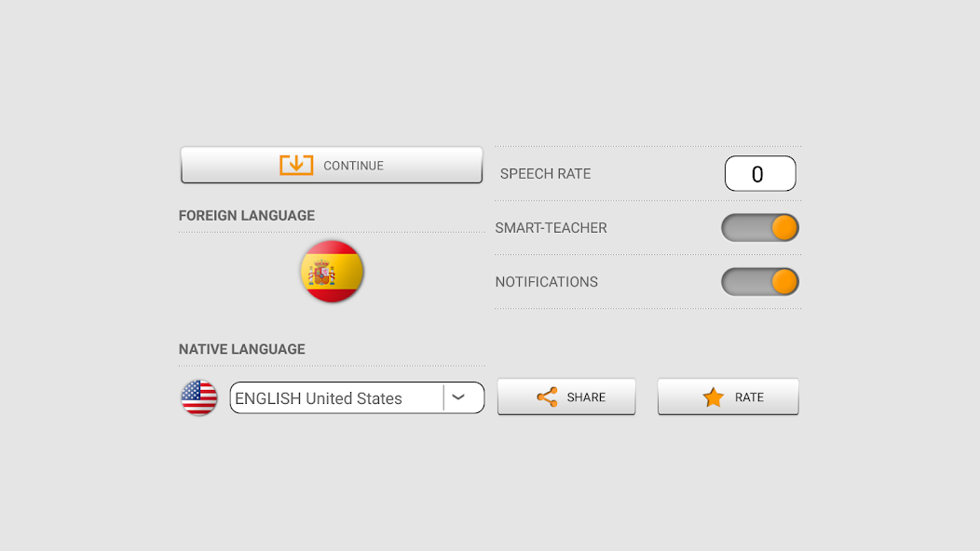The height and width of the screenshot is (551, 980).
Task: Click the NOTIFICATIONS label text
Action: (x=546, y=282)
